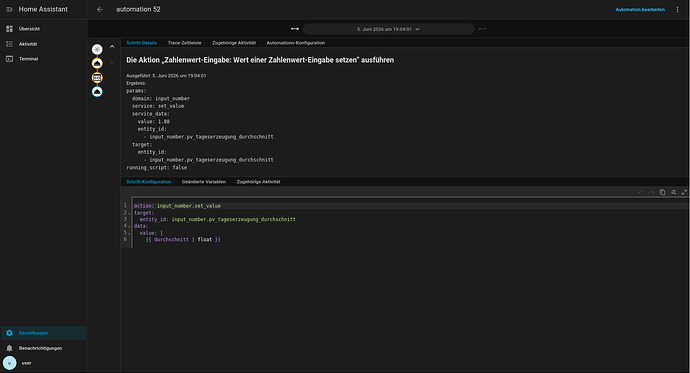Copy the step configuration YAML to clipboard
This screenshot has width=690, height=373.
(662, 192)
